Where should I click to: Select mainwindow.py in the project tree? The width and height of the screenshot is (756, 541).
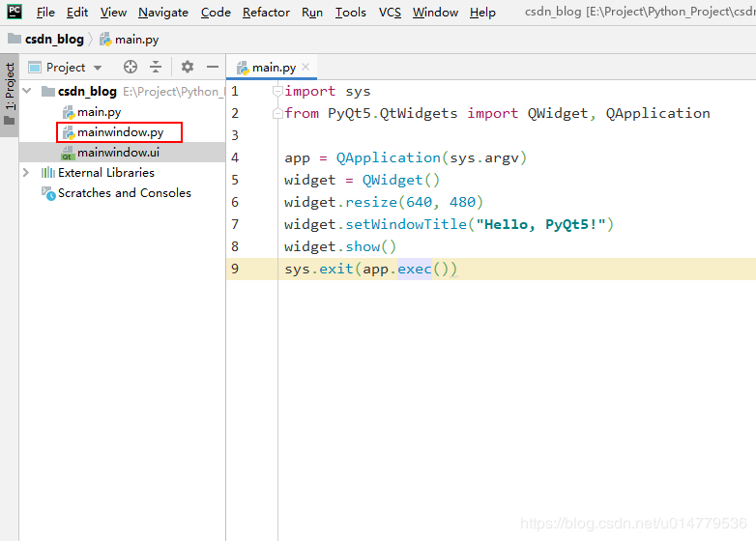tap(120, 132)
